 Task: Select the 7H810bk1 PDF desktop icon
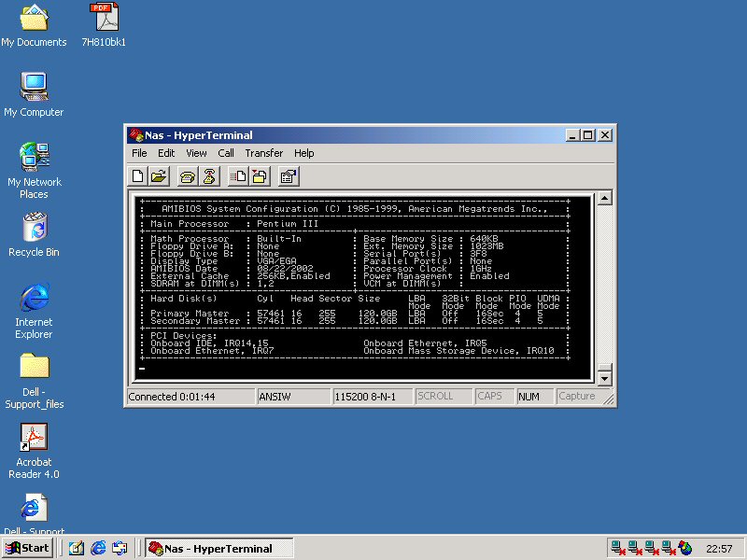(x=104, y=25)
